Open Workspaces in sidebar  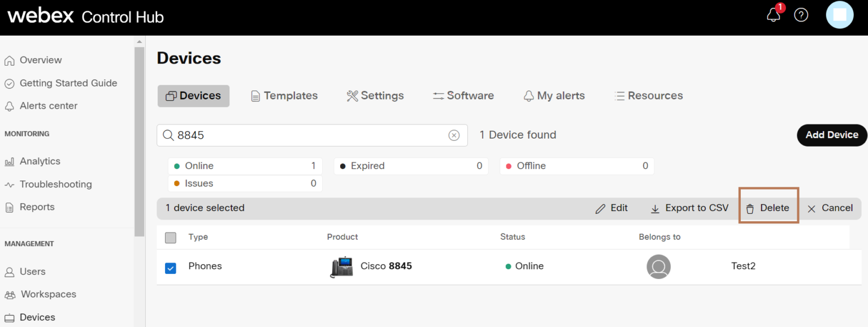[x=49, y=294]
